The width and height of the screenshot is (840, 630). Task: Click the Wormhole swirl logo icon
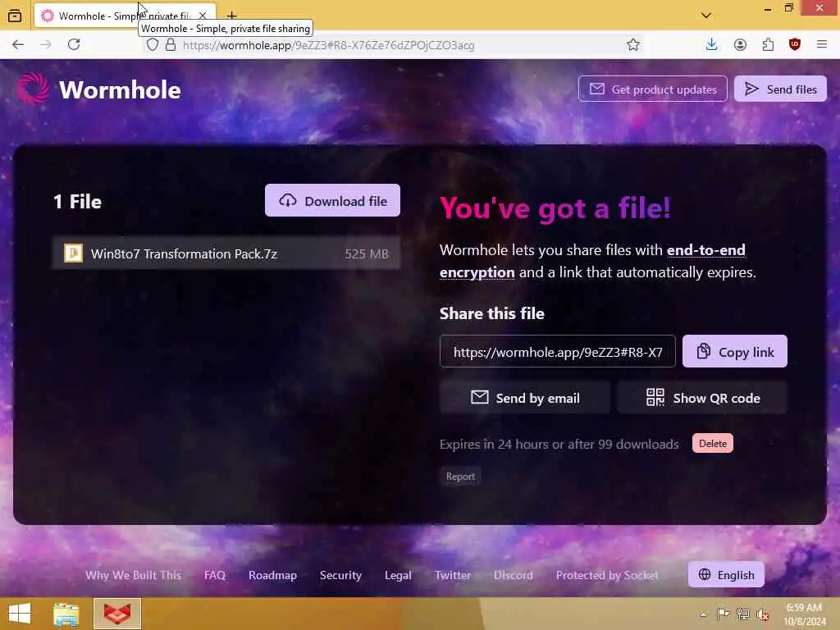coord(33,89)
